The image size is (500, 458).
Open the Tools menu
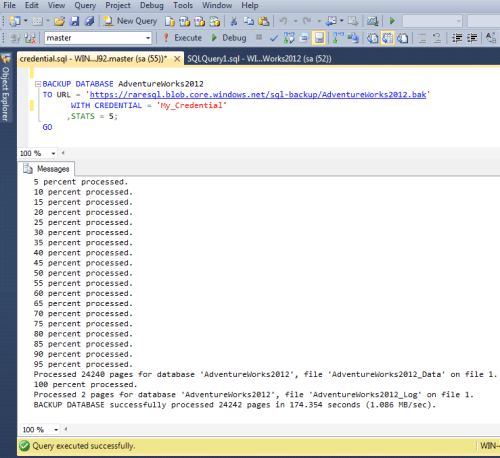[x=183, y=5]
